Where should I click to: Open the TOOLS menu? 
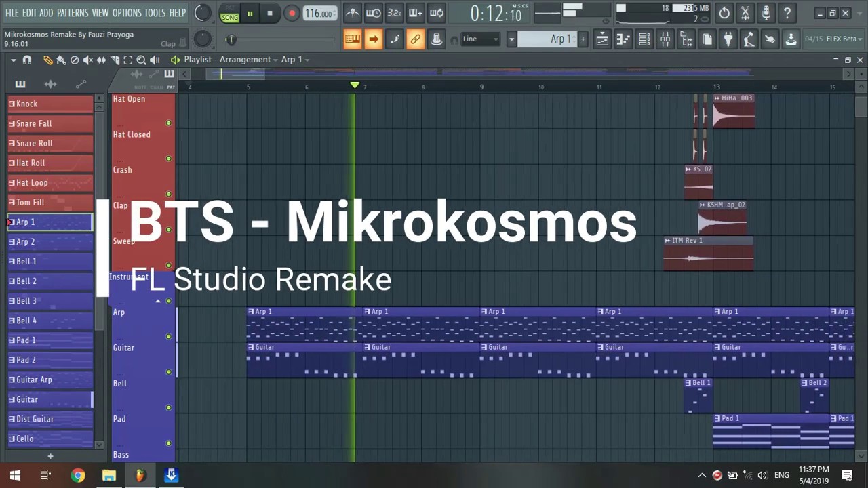[x=155, y=13]
